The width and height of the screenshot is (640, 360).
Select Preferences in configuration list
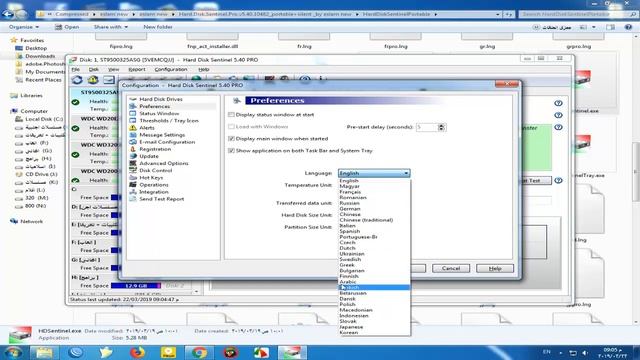pos(155,106)
